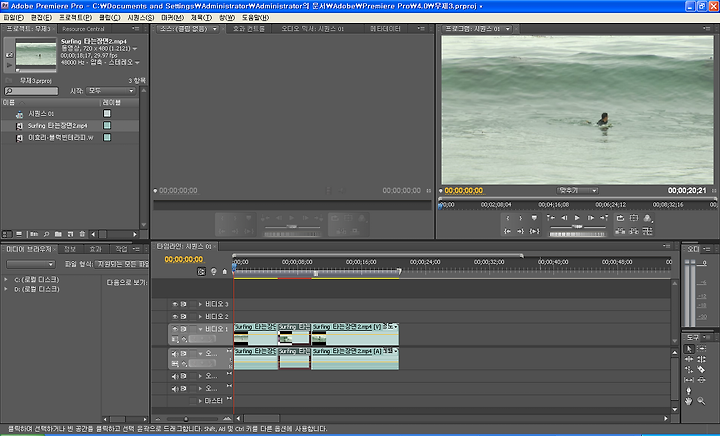This screenshot has height=436, width=720.
Task: Set Out point in Program monitor
Action: [520, 218]
